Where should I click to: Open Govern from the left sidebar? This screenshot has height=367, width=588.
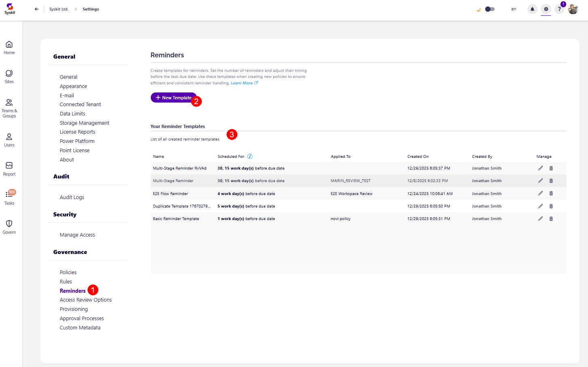point(9,227)
